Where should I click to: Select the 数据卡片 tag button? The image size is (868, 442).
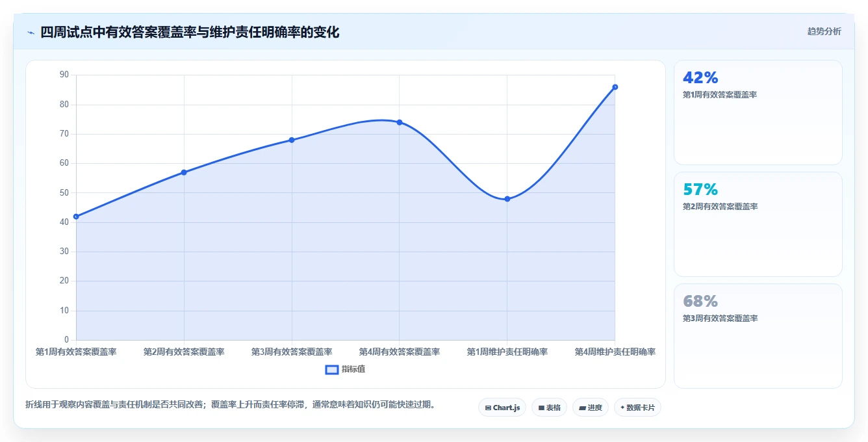tap(637, 408)
